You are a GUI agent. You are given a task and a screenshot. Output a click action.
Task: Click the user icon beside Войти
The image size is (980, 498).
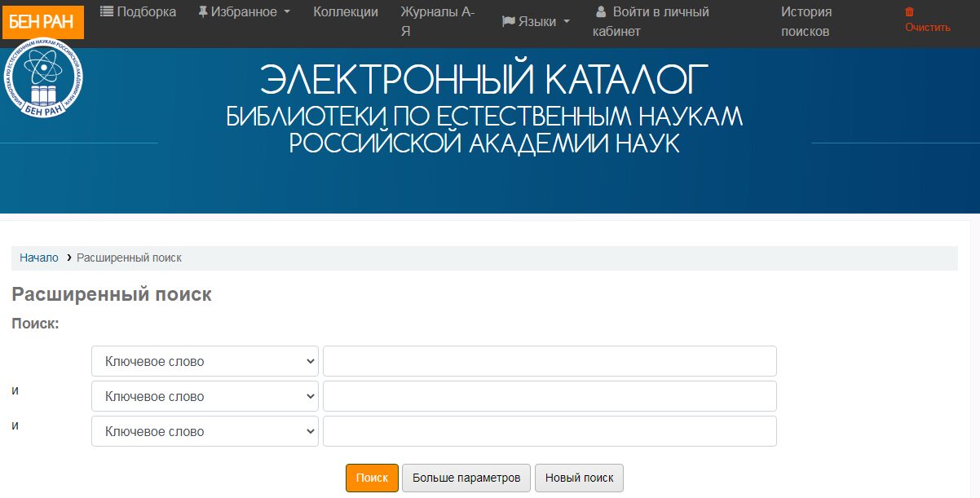point(601,12)
